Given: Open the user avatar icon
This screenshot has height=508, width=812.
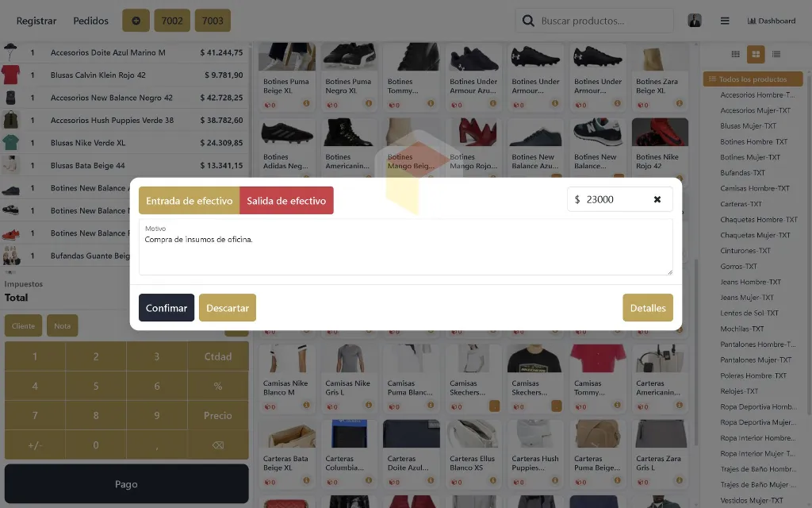Looking at the screenshot, I should (695, 21).
